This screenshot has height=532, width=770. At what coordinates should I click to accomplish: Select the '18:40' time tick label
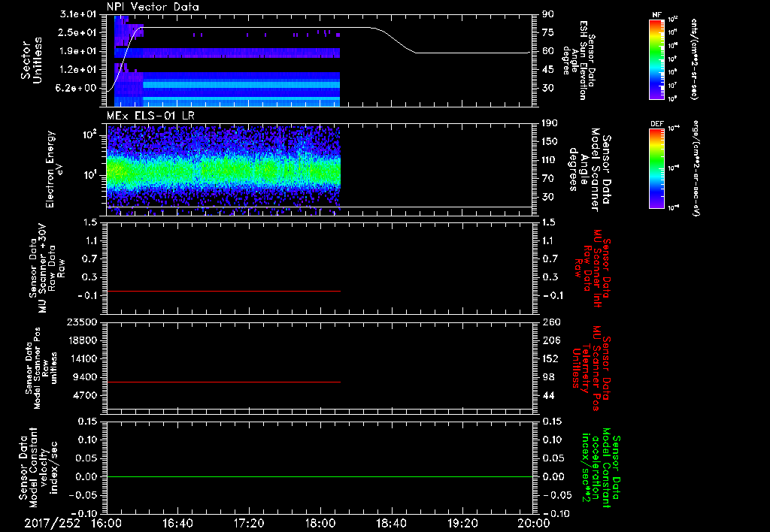391,523
